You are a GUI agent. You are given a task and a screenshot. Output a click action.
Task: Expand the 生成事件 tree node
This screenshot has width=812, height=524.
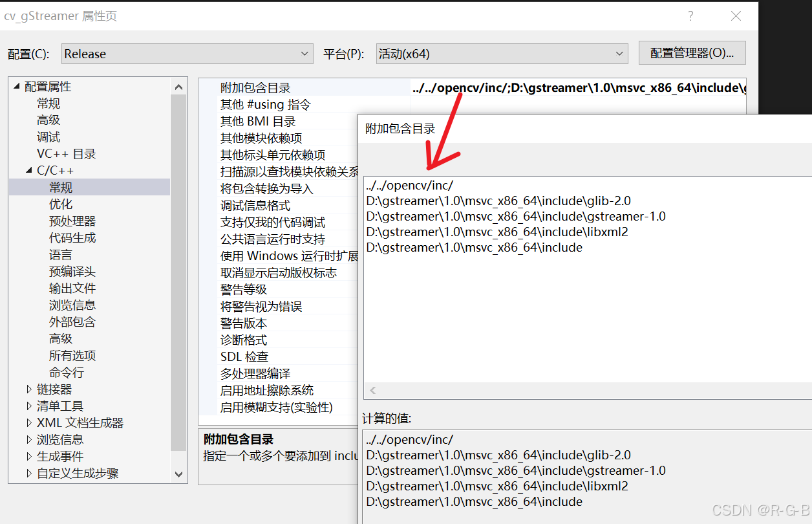(28, 457)
